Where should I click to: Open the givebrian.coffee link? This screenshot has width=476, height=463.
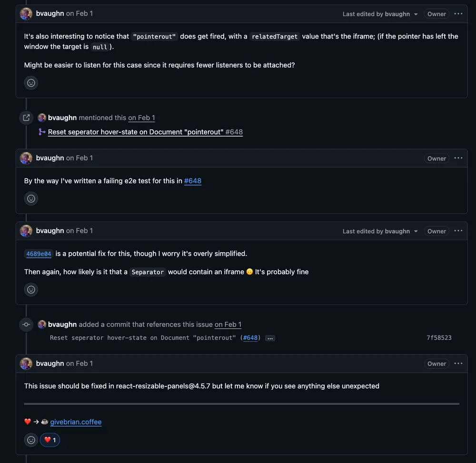[x=76, y=422]
